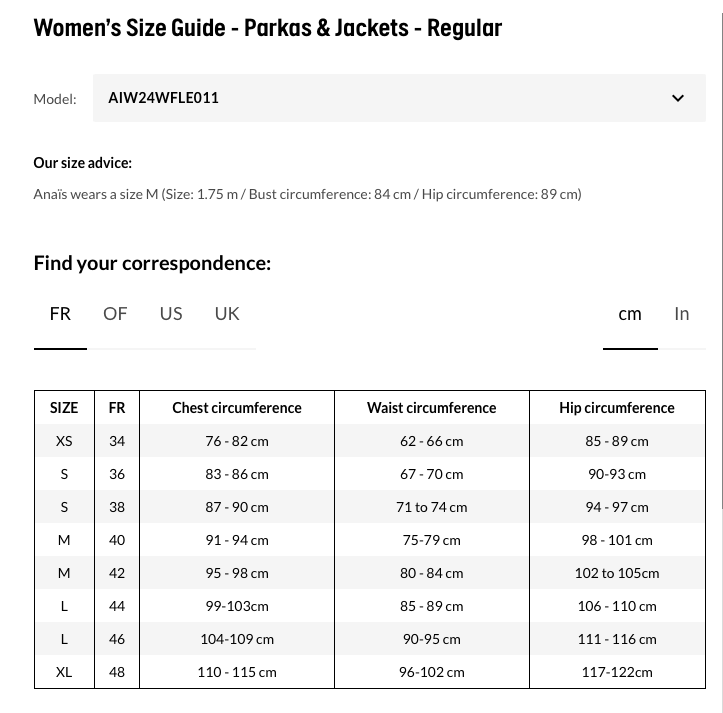Select the FR size tab
The height and width of the screenshot is (713, 723).
(x=60, y=314)
